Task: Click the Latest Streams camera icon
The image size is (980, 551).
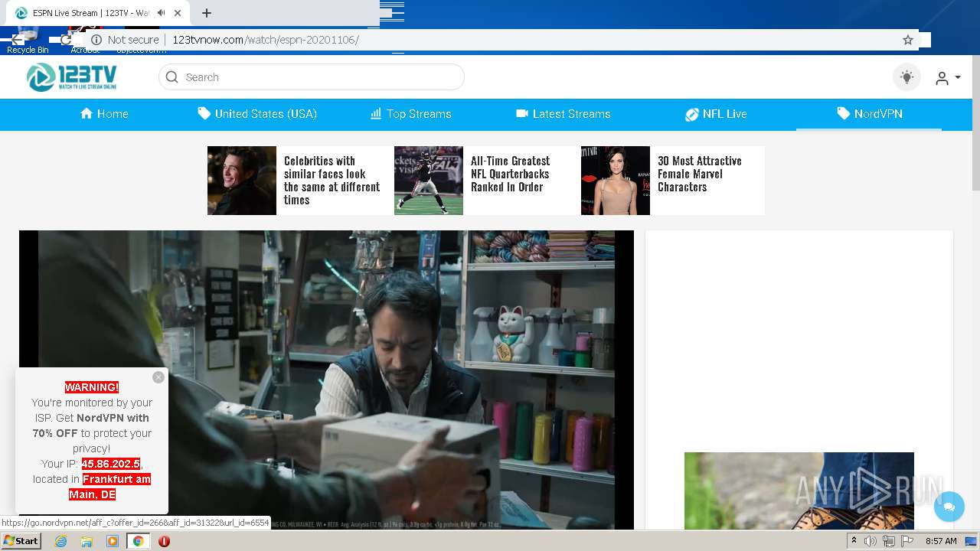Action: [522, 113]
